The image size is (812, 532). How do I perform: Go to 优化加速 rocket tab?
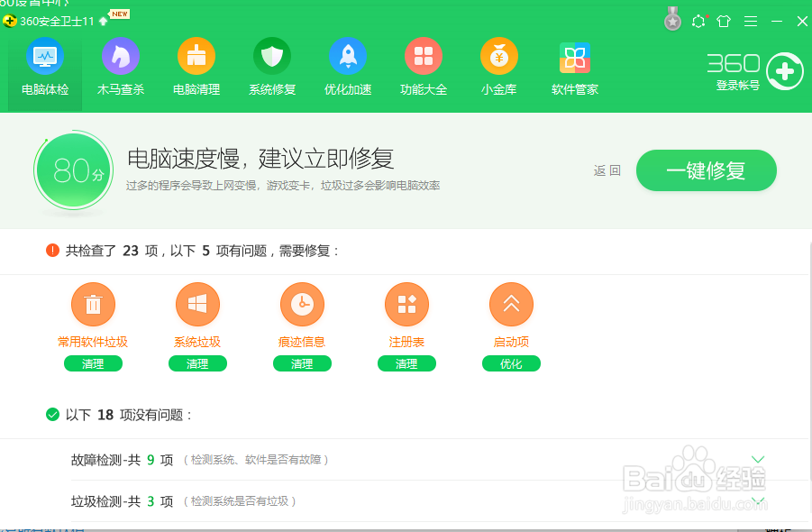348,68
